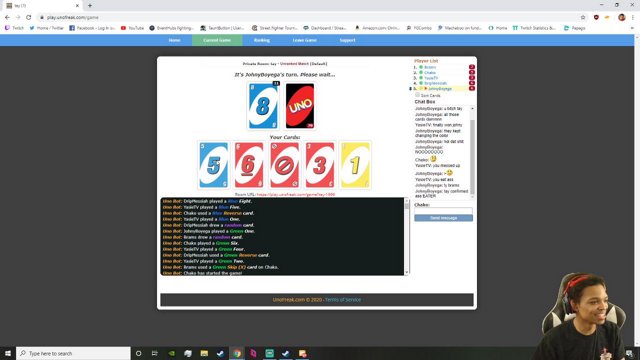Image resolution: width=640 pixels, height=360 pixels.
Task: Play the red 3 card
Action: pyautogui.click(x=320, y=165)
